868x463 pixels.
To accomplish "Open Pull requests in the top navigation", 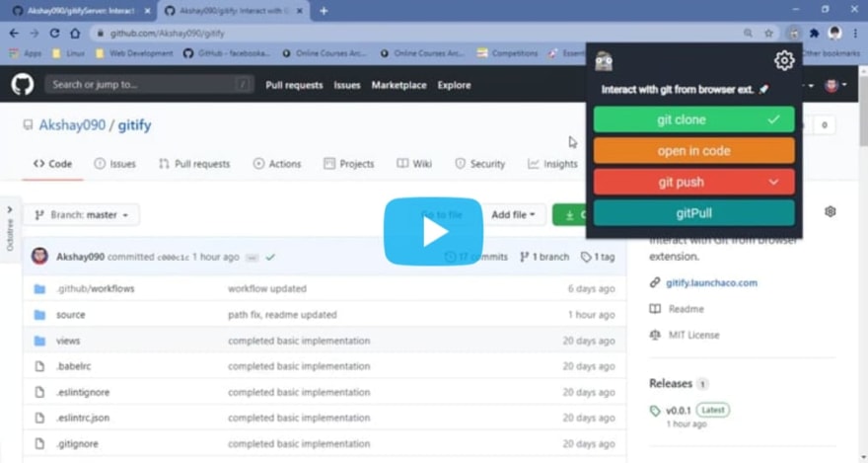I will pos(294,85).
